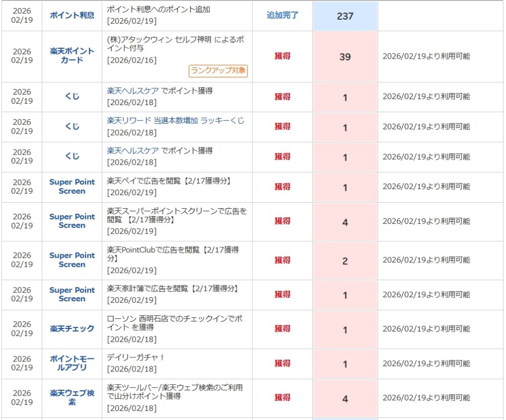Click the 楽天ウェブ検索 service link

[x=72, y=397]
